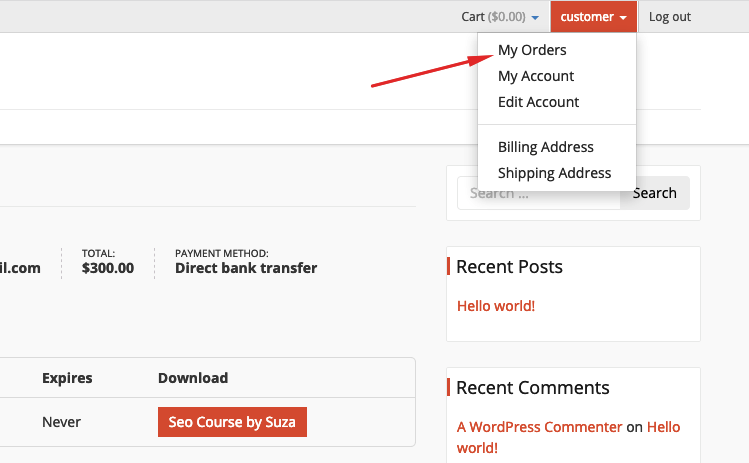Open Hello world! comment link
This screenshot has height=463, width=749.
568,437
